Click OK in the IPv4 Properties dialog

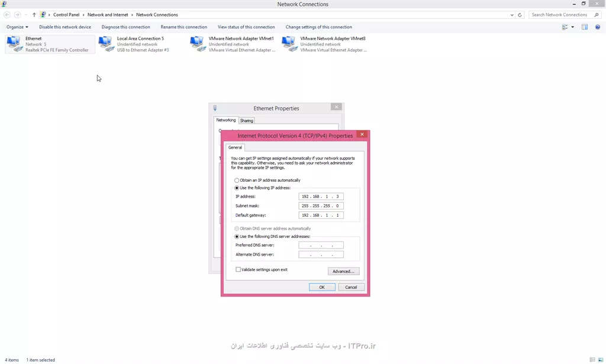pyautogui.click(x=322, y=287)
